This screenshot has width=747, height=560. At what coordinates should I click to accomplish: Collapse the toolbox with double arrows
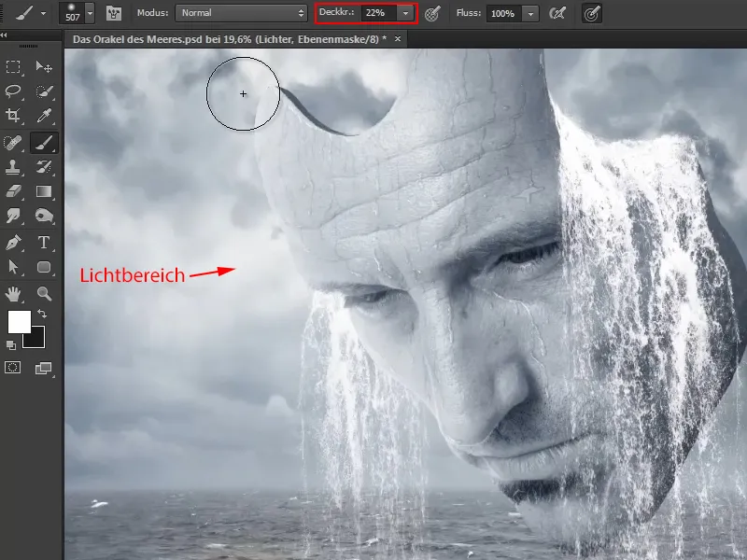[4, 35]
